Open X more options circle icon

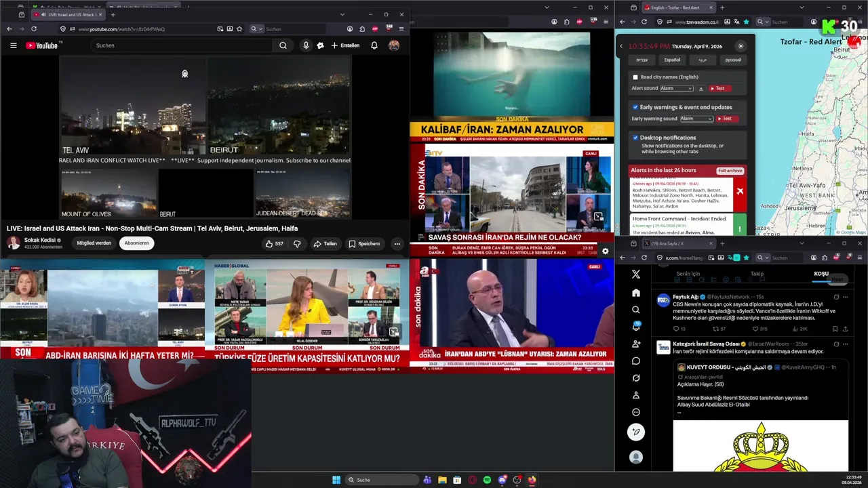(x=636, y=412)
